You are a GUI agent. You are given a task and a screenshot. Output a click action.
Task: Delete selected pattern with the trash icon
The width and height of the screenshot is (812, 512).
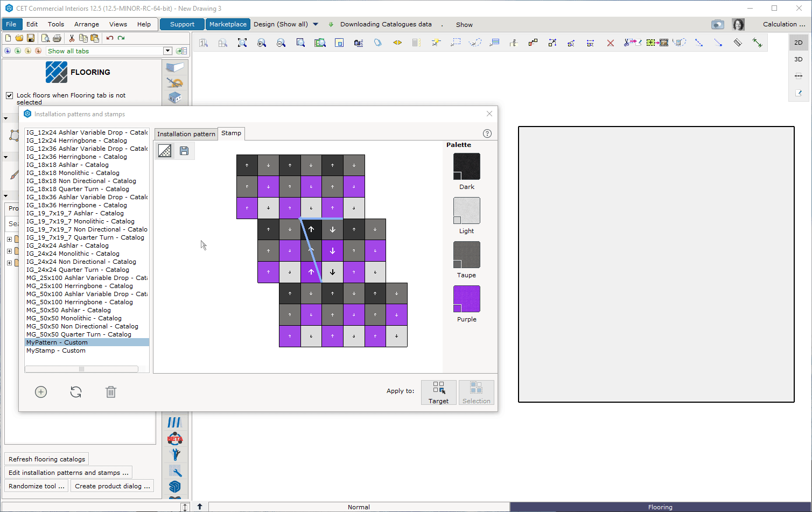pyautogui.click(x=111, y=392)
